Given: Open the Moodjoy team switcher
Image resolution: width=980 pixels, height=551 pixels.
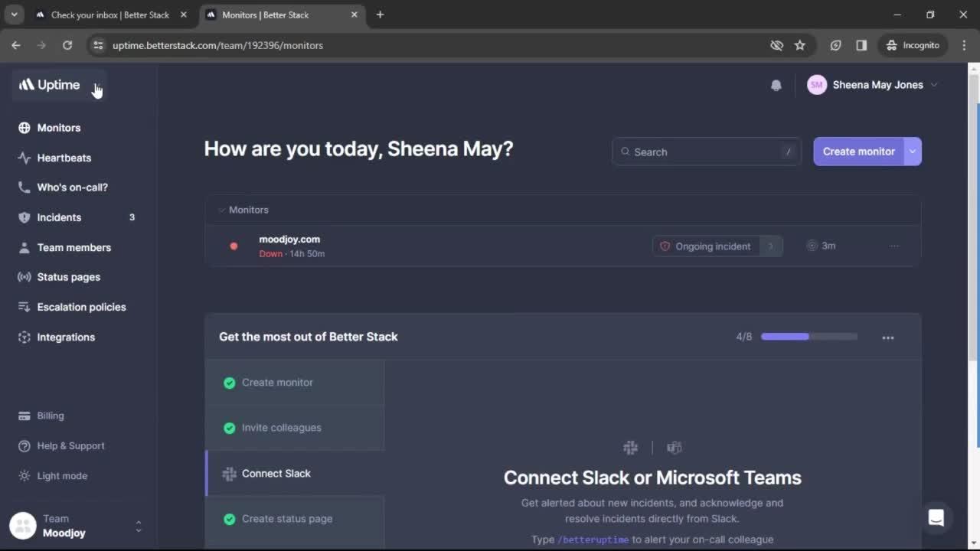Looking at the screenshot, I should pos(77,526).
